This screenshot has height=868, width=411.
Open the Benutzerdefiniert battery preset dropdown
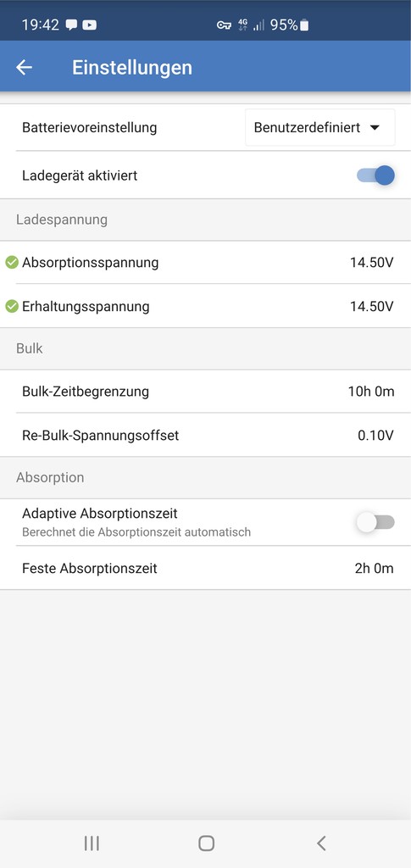point(320,127)
